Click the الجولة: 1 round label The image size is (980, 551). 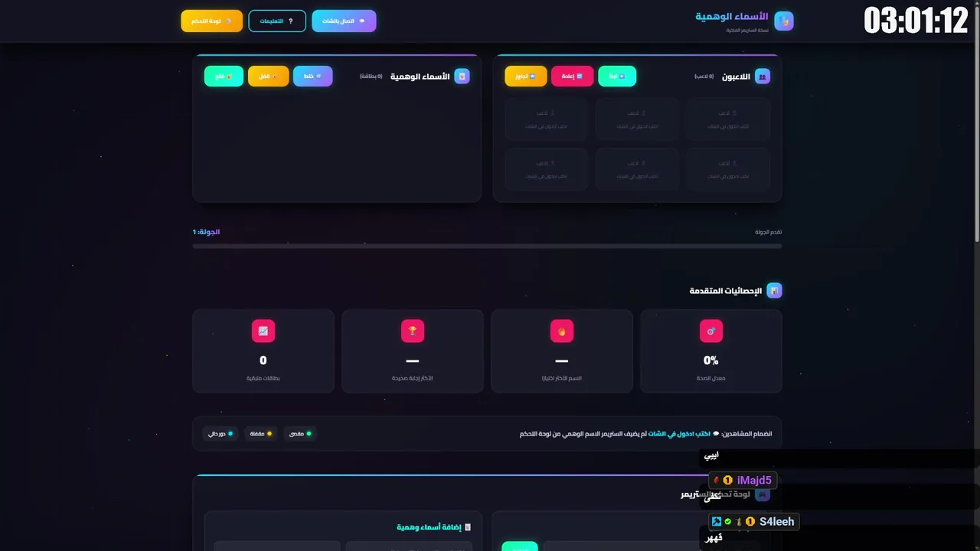(206, 232)
